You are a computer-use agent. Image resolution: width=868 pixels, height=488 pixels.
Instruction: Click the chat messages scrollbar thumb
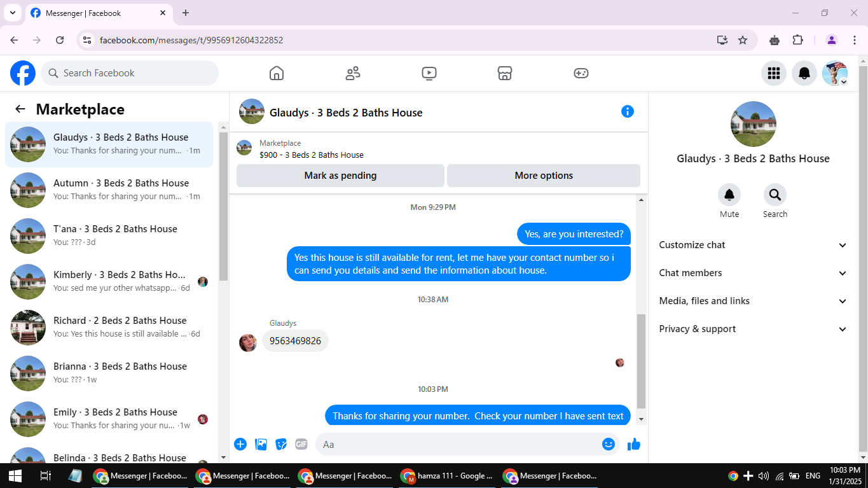tap(641, 361)
